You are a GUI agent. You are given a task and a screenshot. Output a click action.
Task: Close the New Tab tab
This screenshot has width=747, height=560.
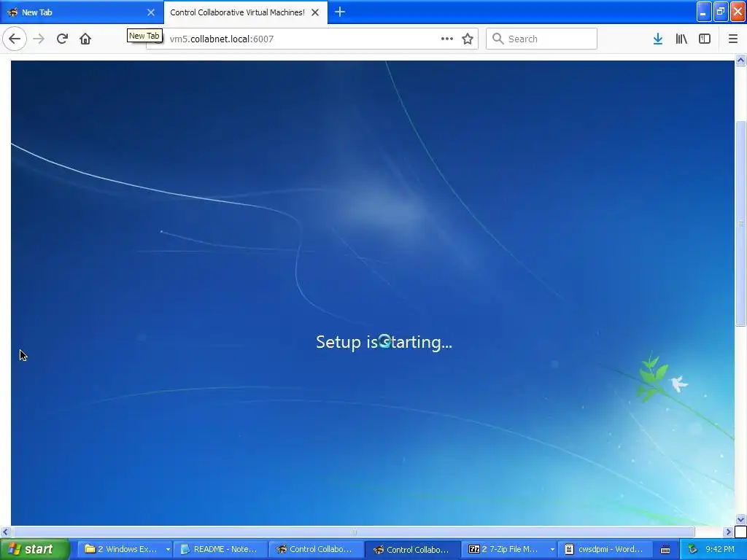151,12
